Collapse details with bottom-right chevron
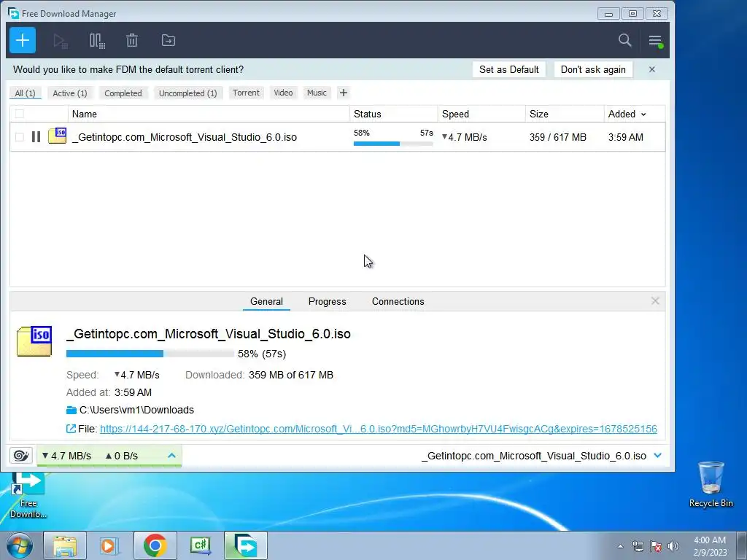 coord(658,456)
